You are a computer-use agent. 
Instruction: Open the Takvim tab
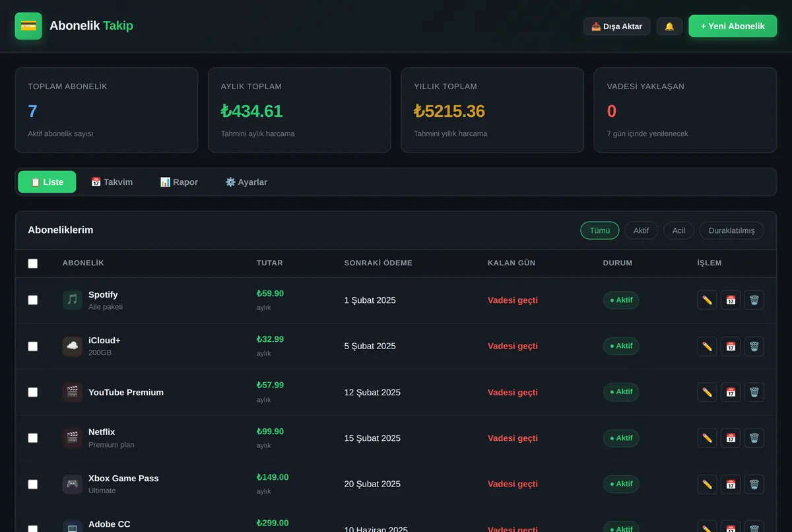(112, 182)
